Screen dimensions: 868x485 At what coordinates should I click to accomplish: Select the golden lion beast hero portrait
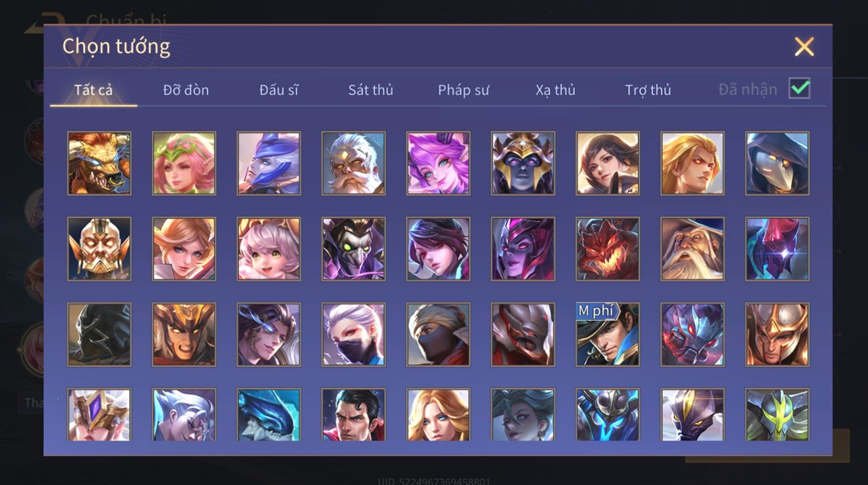99,163
